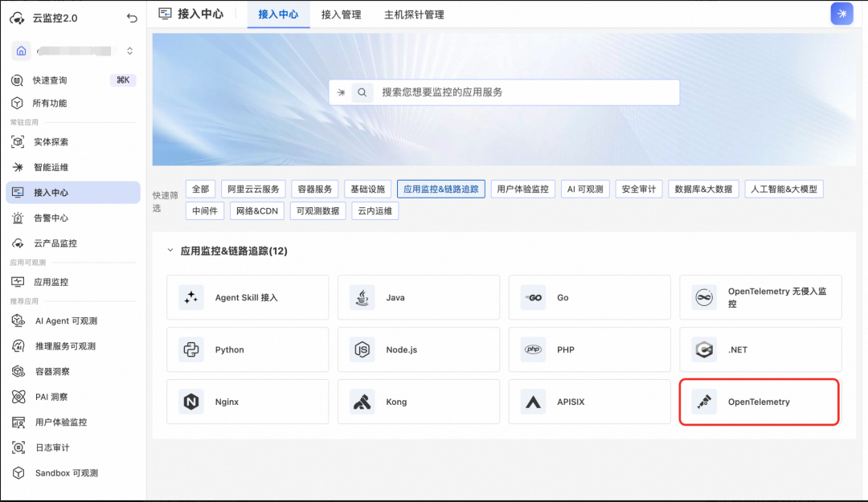The image size is (868, 502).
Task: Collapse the 应用监控&链路追踪(12) section
Action: point(170,251)
